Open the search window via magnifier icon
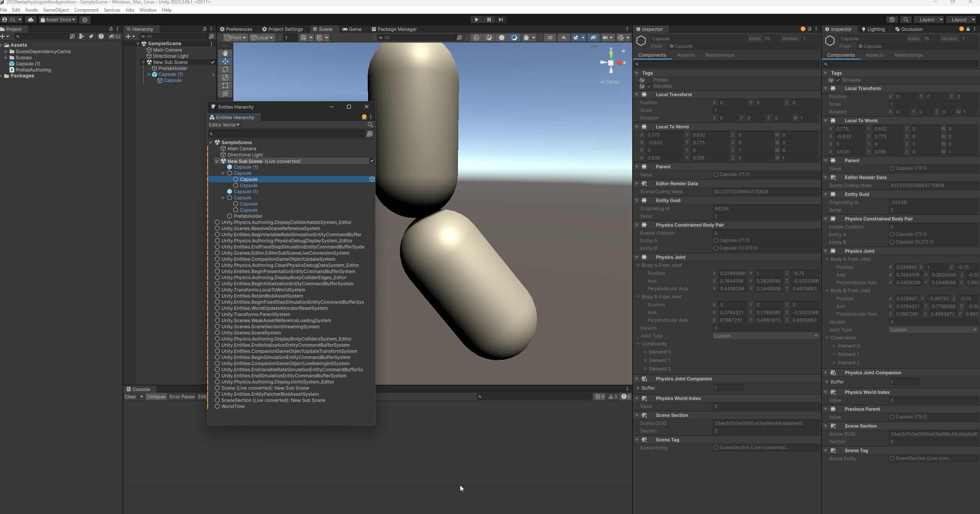 tap(906, 19)
